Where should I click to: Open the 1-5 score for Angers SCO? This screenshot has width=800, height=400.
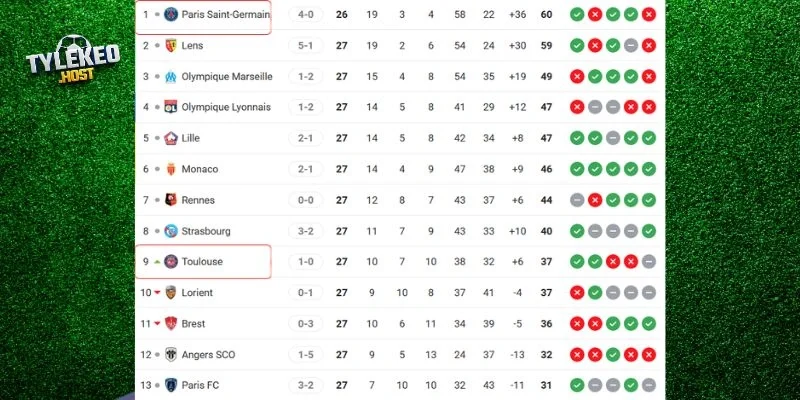(305, 354)
